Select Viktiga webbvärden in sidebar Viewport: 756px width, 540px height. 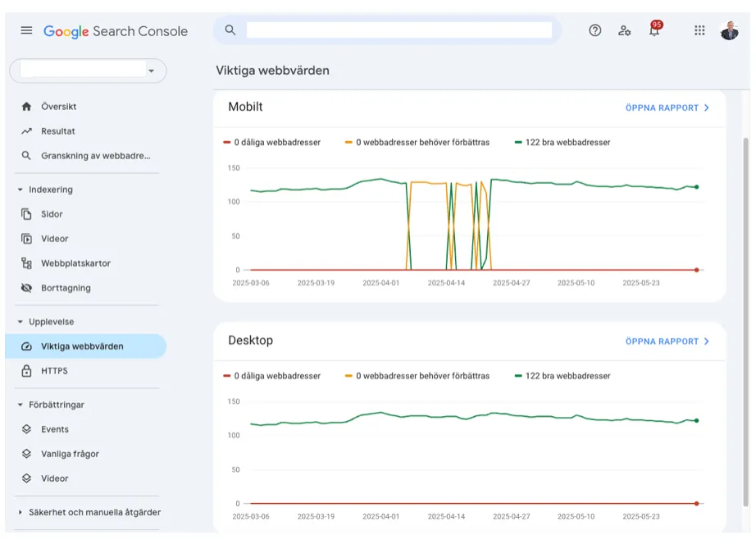[x=85, y=346]
